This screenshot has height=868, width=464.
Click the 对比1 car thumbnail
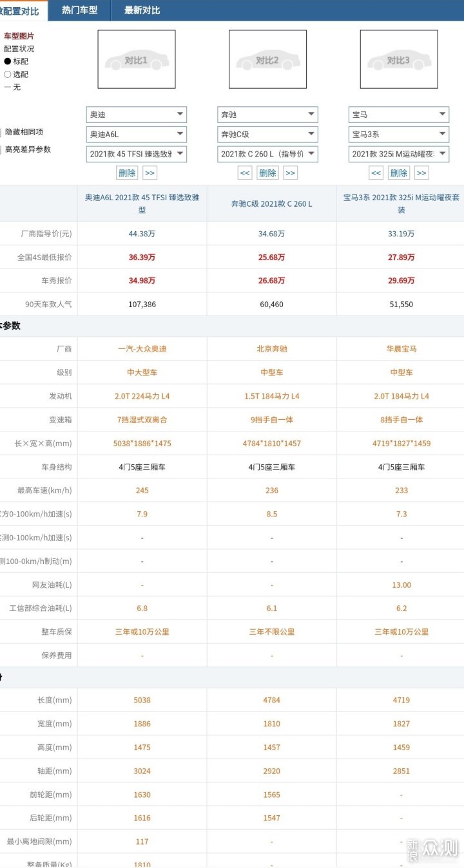(137, 60)
